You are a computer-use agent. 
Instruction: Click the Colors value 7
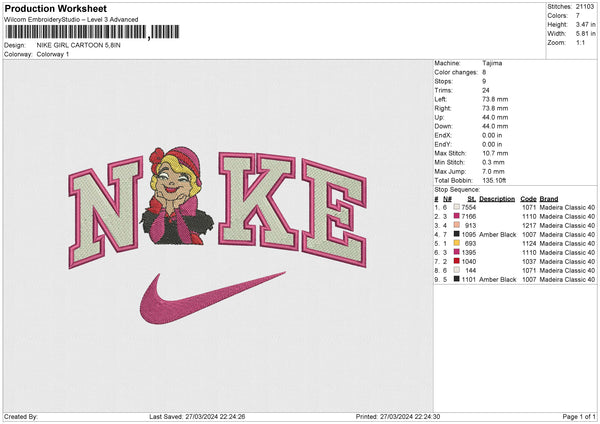tap(578, 16)
